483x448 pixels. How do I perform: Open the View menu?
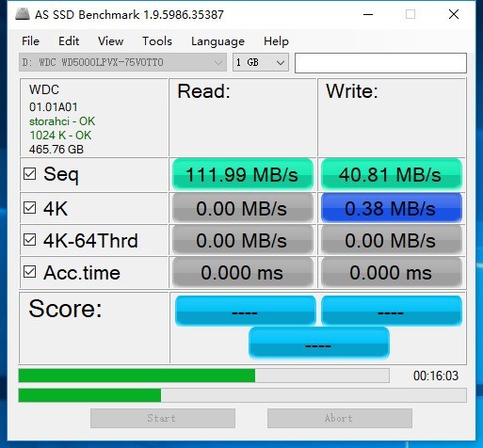110,41
